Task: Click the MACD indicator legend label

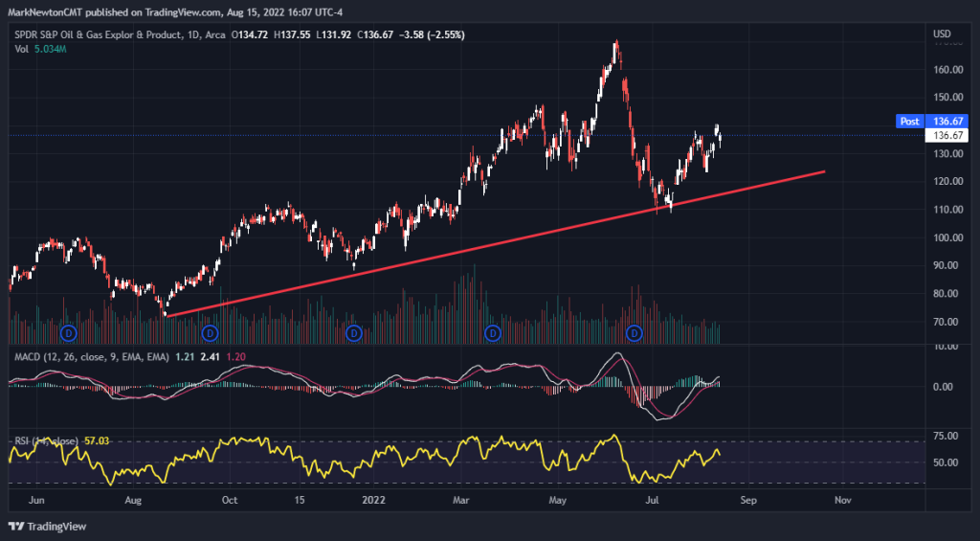Action: [x=92, y=357]
